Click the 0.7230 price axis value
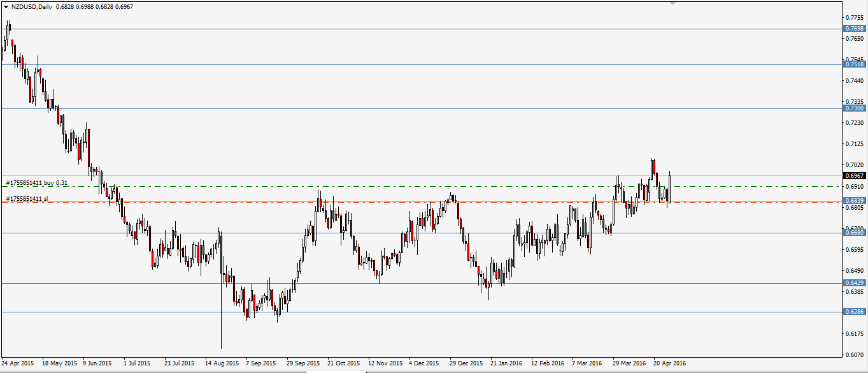Screen dimensions: 868x373 pos(855,122)
